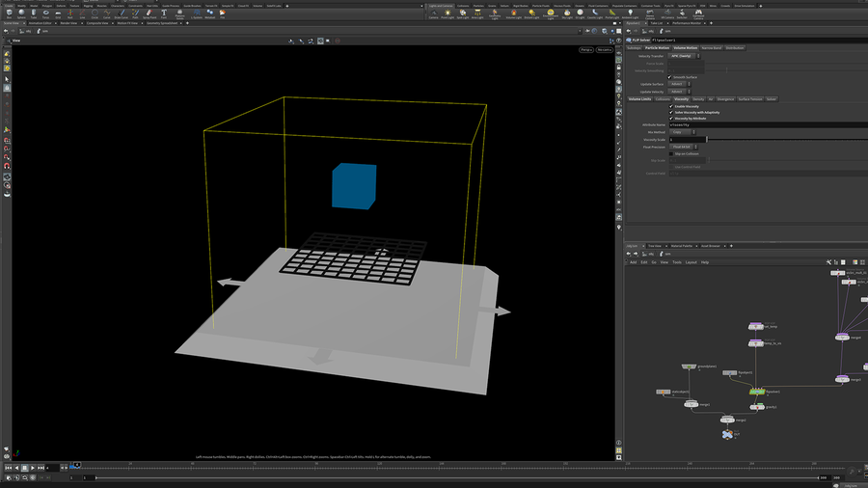Add a Spot Light from the shelf
The image size is (868, 488).
pyautogui.click(x=463, y=14)
